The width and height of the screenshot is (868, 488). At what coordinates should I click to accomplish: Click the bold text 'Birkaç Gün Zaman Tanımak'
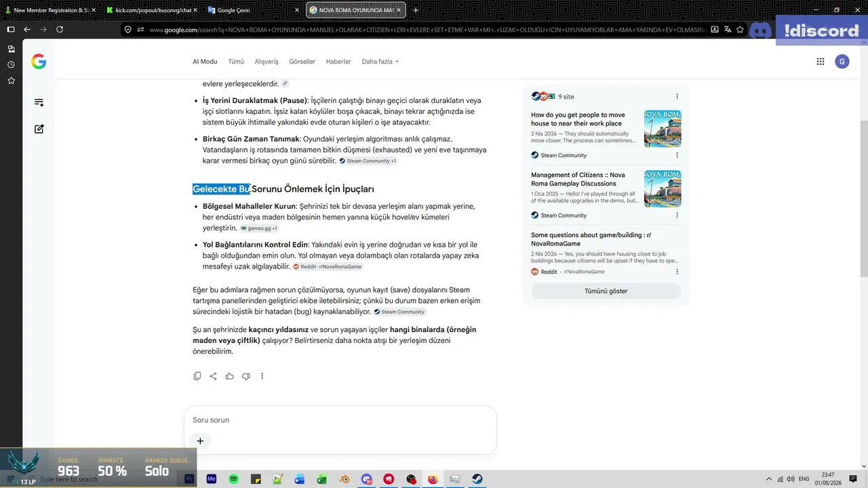tap(251, 139)
